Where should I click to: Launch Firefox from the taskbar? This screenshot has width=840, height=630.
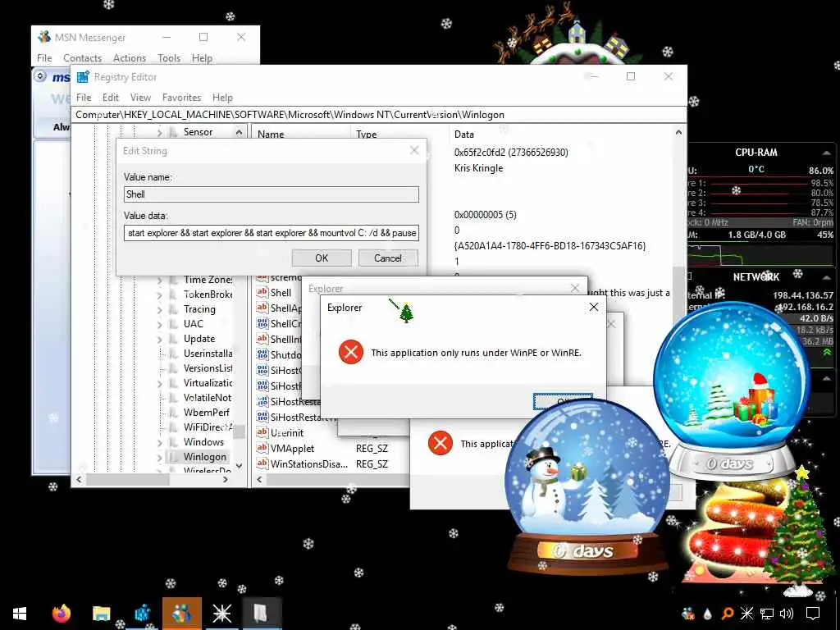click(x=61, y=613)
